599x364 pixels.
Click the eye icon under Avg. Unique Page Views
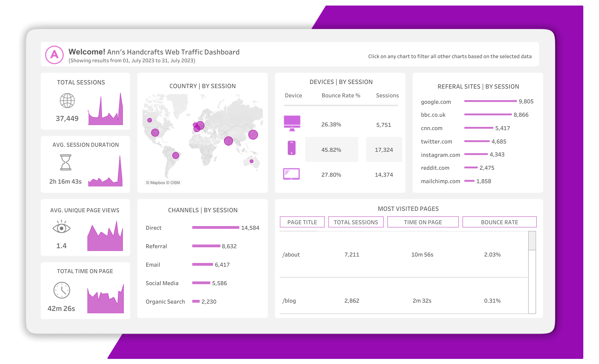coord(62,229)
